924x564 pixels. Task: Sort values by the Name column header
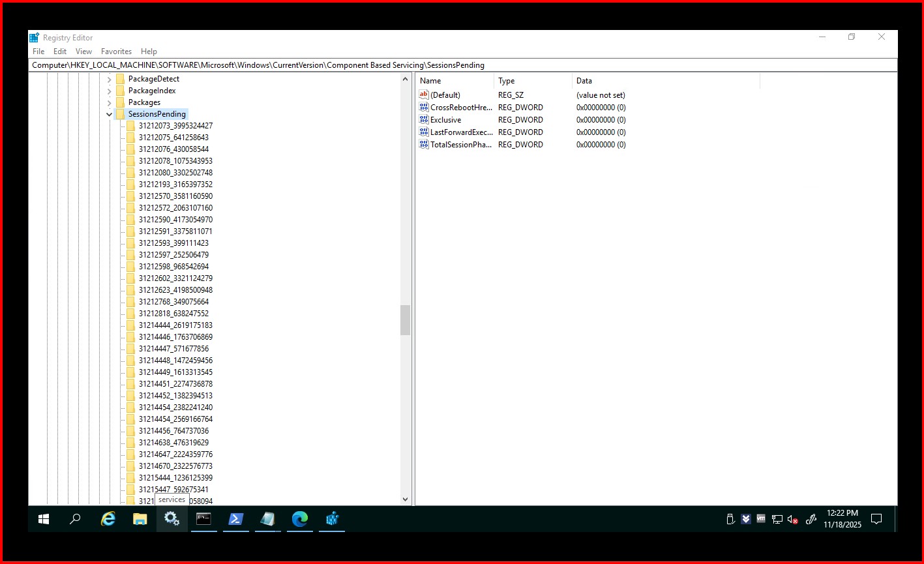455,81
